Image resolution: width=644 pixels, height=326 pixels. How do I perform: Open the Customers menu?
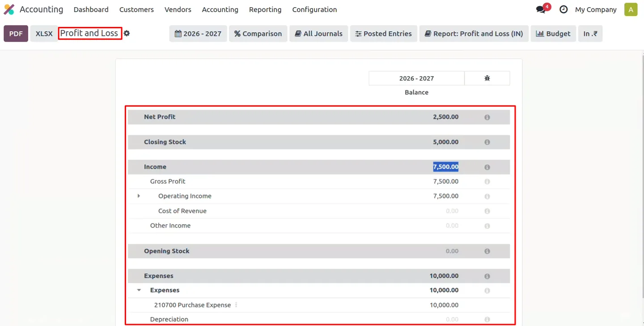click(136, 9)
